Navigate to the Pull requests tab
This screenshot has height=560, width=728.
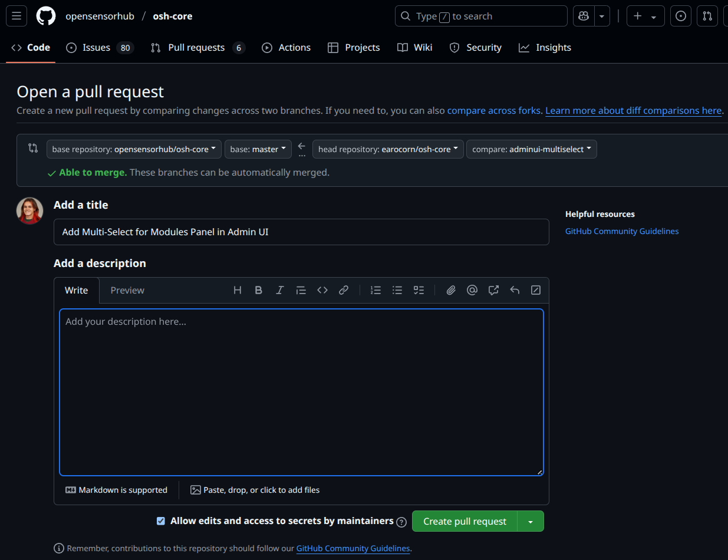coord(197,47)
